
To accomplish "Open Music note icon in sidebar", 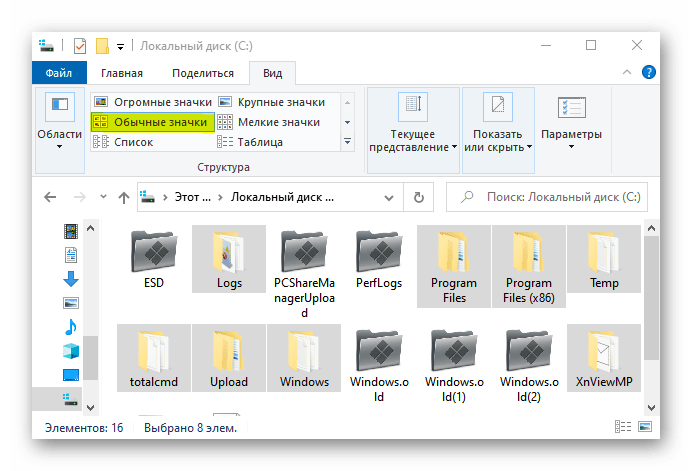I will (71, 327).
